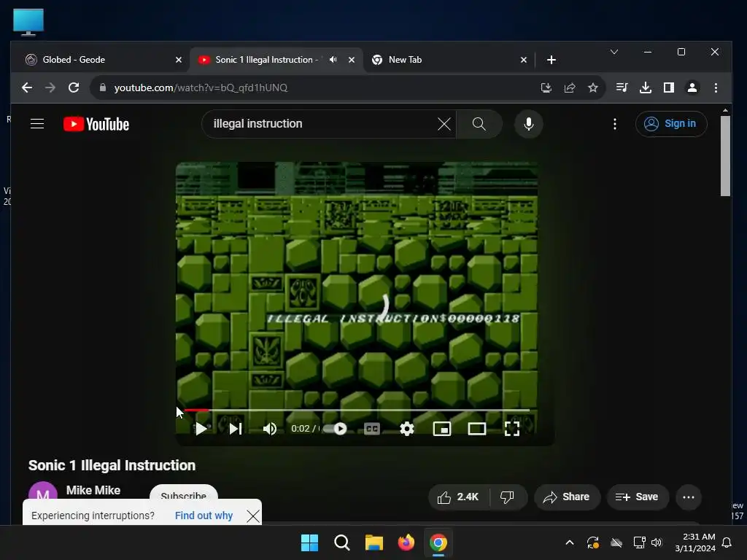Bookmark this page with the star
Viewport: 747px width, 560px height.
[x=592, y=87]
